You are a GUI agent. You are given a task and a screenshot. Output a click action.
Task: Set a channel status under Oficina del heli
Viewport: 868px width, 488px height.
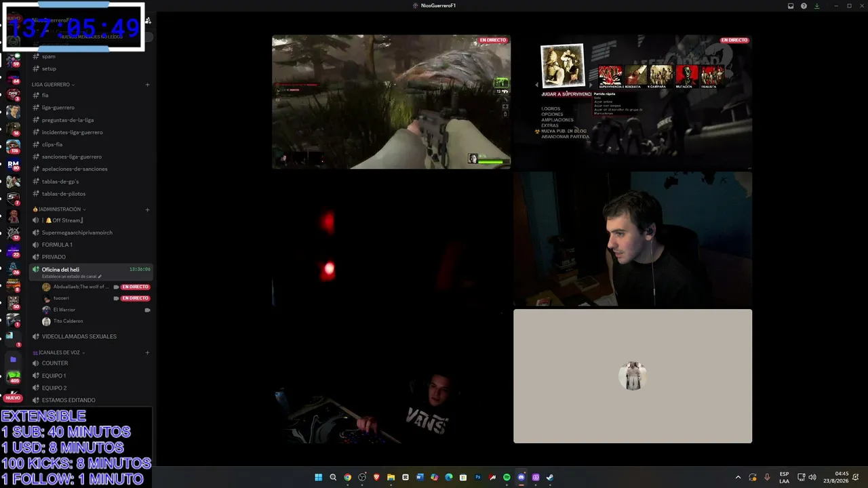(72, 277)
